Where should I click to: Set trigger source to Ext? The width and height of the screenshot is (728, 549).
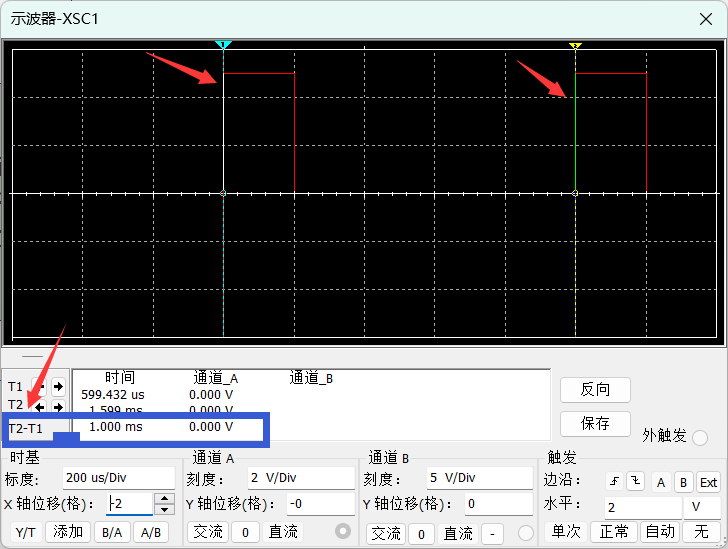coord(708,482)
